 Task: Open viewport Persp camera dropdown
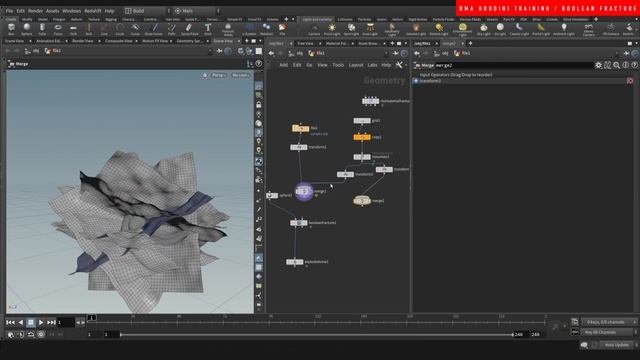pos(218,75)
